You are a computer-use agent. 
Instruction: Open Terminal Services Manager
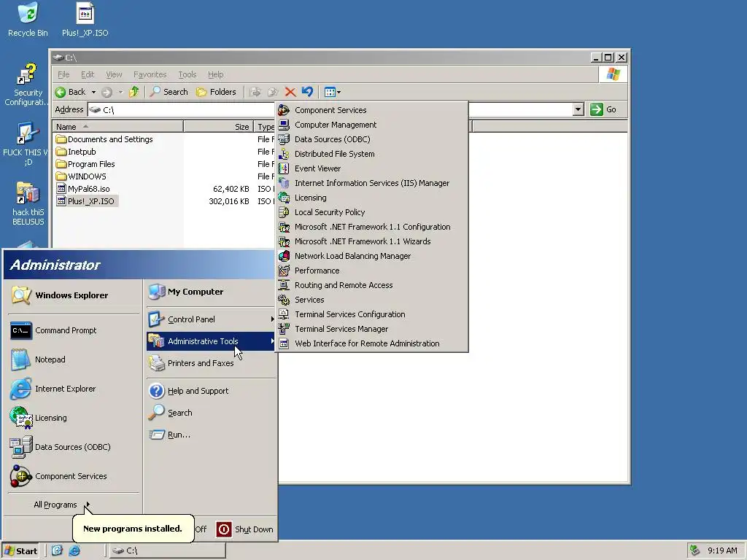point(371,329)
